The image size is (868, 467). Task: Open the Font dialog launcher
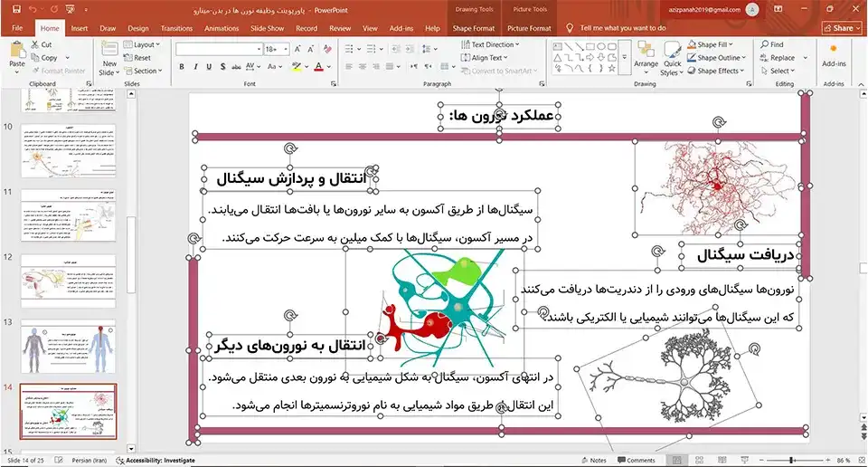coord(334,83)
